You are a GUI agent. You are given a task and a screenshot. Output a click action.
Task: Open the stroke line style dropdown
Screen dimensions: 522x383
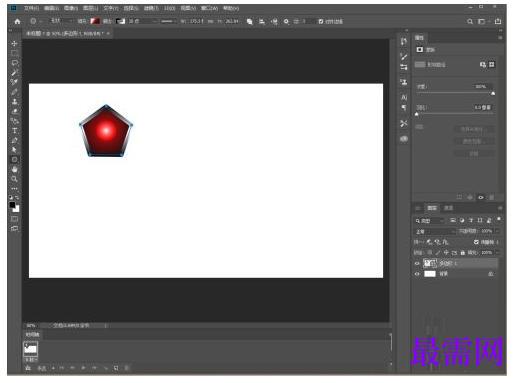(x=169, y=21)
